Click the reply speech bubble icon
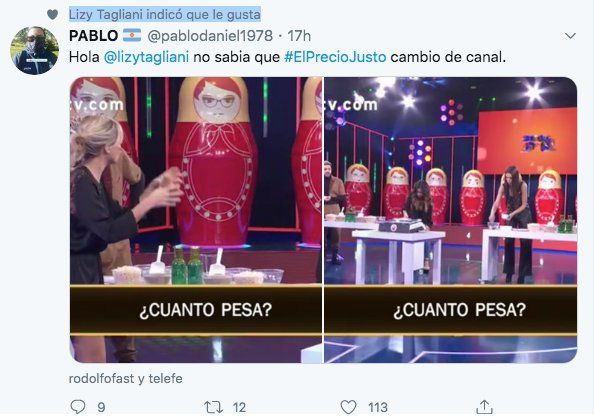This screenshot has height=419, width=594. [x=78, y=407]
